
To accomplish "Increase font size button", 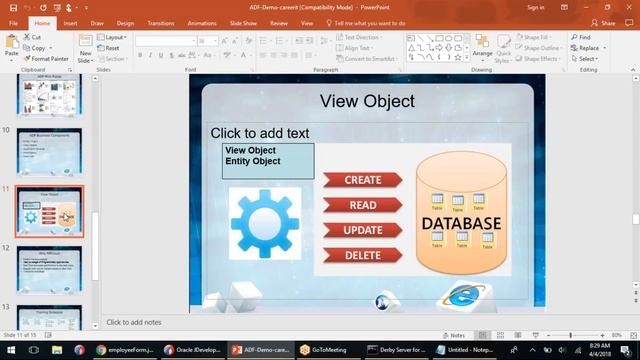I will point(224,41).
